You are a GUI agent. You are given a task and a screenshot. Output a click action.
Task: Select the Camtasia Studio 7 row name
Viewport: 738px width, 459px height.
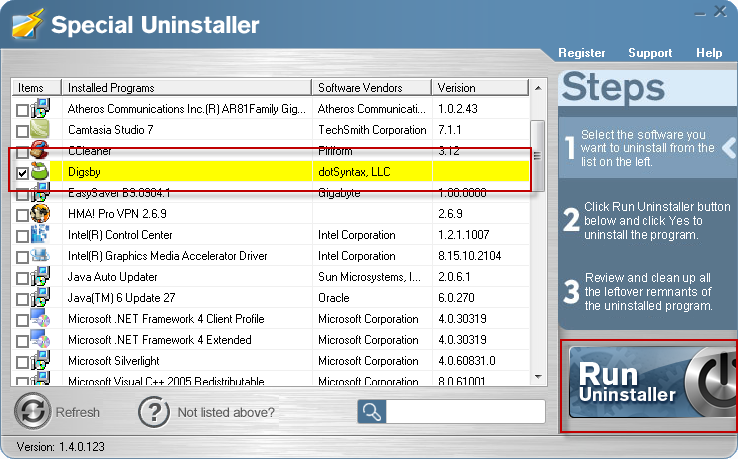(x=111, y=129)
